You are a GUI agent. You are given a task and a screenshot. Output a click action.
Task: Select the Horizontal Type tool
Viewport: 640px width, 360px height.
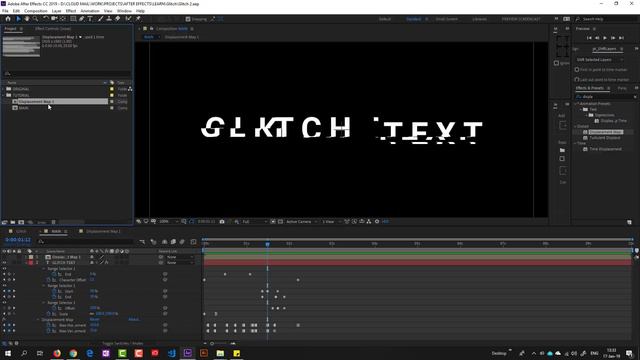pos(90,19)
